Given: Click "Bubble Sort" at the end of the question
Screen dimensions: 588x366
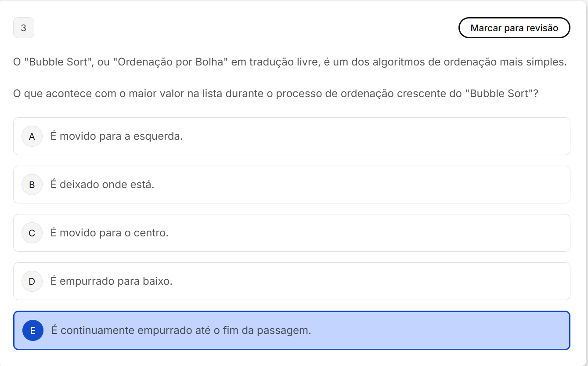Looking at the screenshot, I should coord(499,94).
